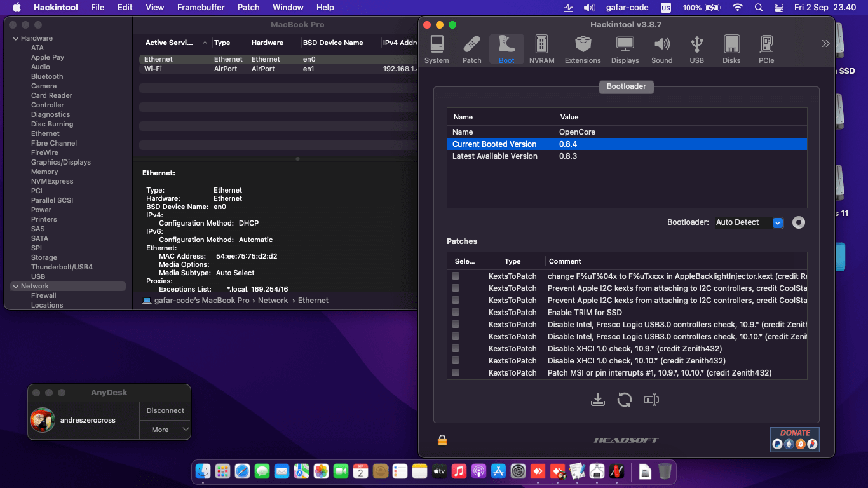This screenshot has width=868, height=488.
Task: Click the Comment column header
Action: coord(565,261)
